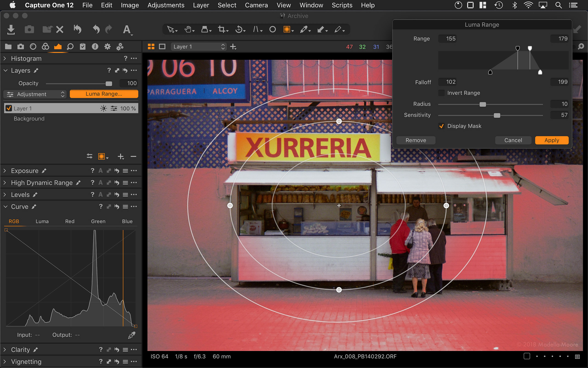Click the add layer plus icon
This screenshot has width=588, height=368.
(x=121, y=156)
